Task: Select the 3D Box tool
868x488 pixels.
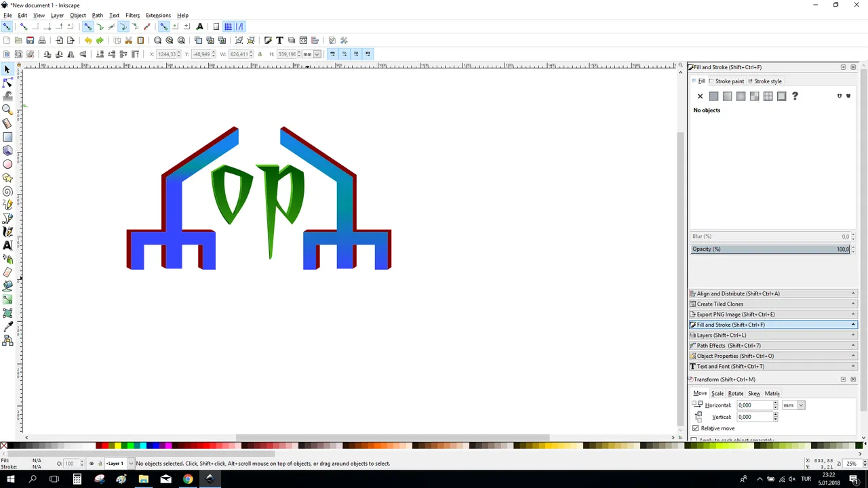Action: click(x=7, y=150)
